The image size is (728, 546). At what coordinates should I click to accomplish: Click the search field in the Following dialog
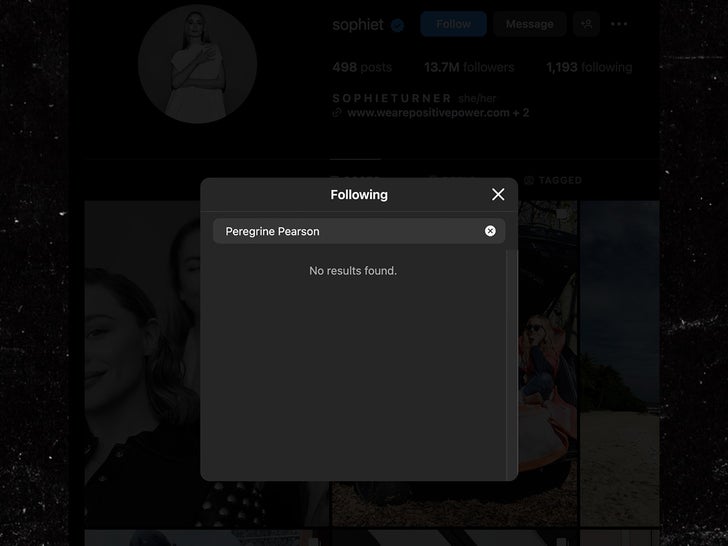[350, 231]
